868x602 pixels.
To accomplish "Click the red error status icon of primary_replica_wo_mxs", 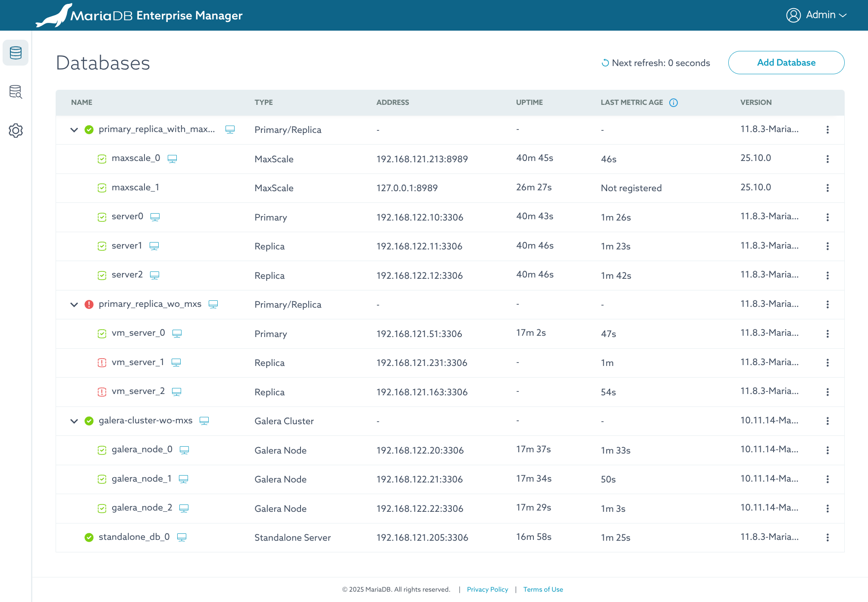I will tap(89, 305).
